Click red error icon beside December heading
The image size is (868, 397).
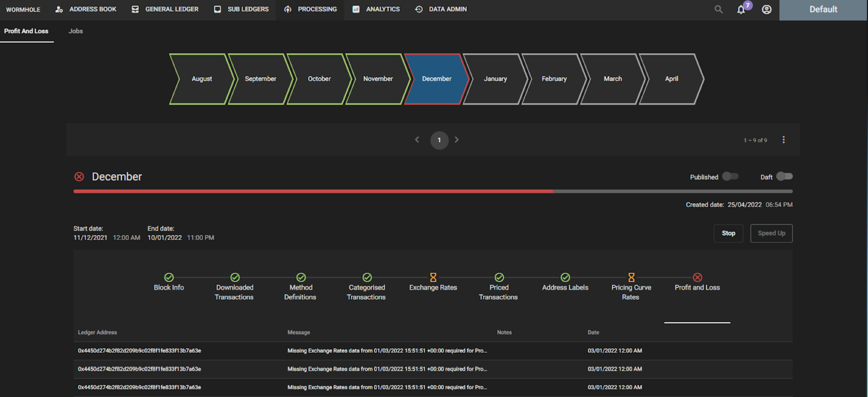(79, 177)
